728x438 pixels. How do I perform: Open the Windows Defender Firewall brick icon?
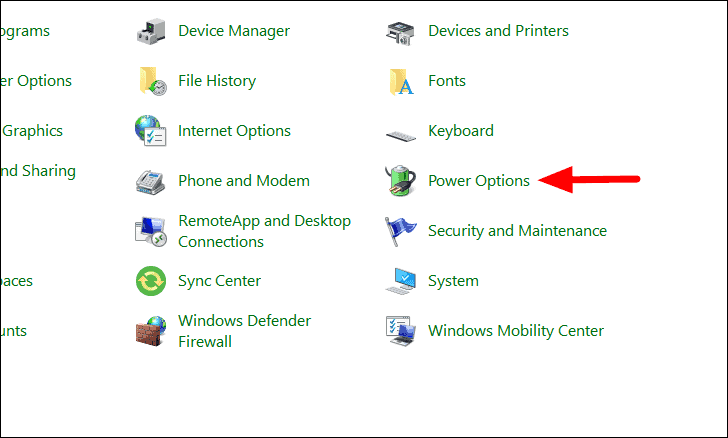[x=151, y=331]
